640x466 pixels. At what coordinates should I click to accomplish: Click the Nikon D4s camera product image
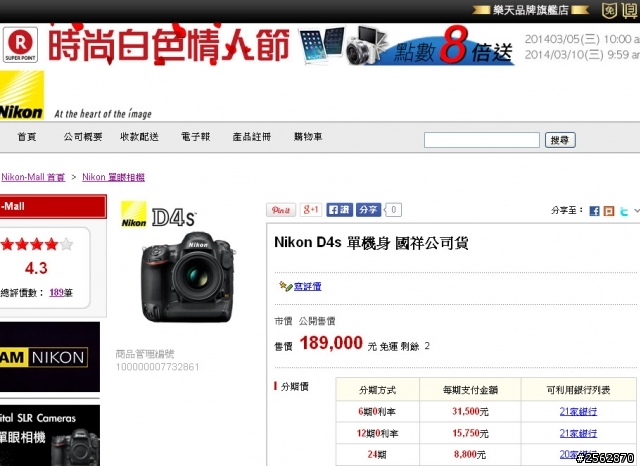click(x=188, y=277)
